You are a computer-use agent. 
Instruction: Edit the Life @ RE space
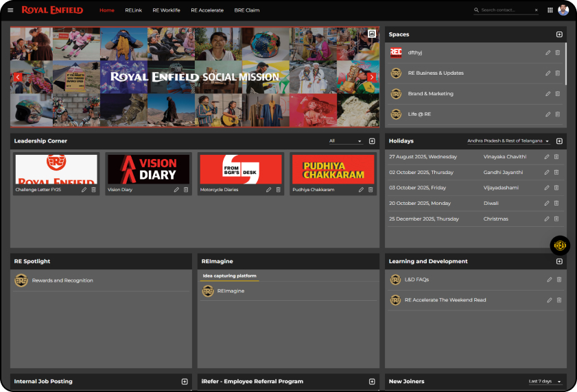[x=548, y=114]
